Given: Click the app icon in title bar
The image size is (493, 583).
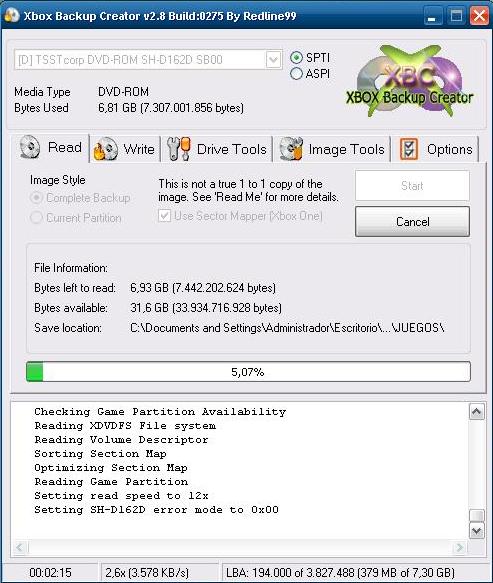Looking at the screenshot, I should coord(11,16).
